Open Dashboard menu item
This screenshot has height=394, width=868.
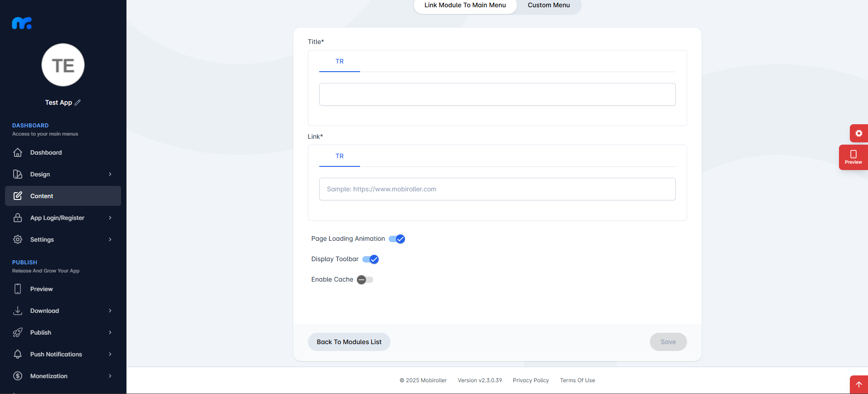click(63, 152)
